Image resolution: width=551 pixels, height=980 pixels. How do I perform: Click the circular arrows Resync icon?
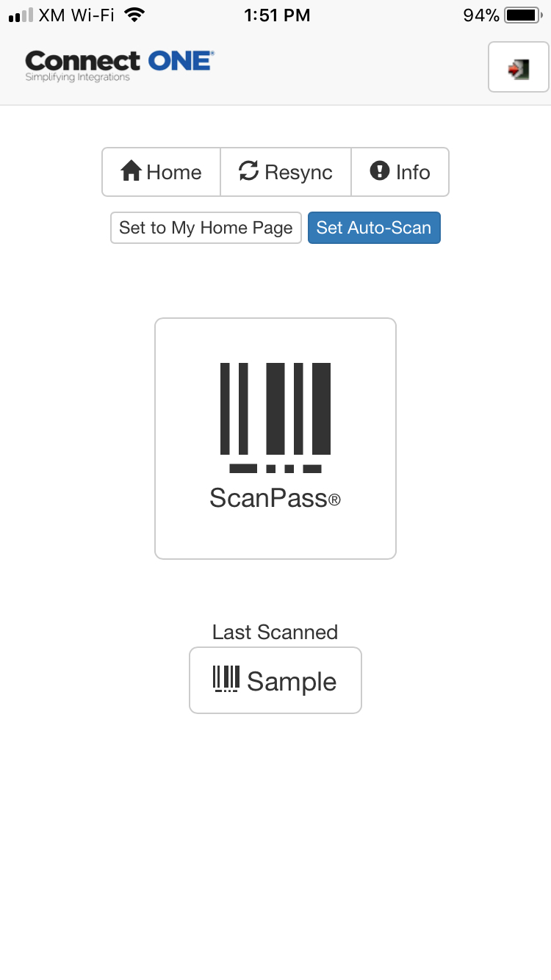click(x=249, y=172)
